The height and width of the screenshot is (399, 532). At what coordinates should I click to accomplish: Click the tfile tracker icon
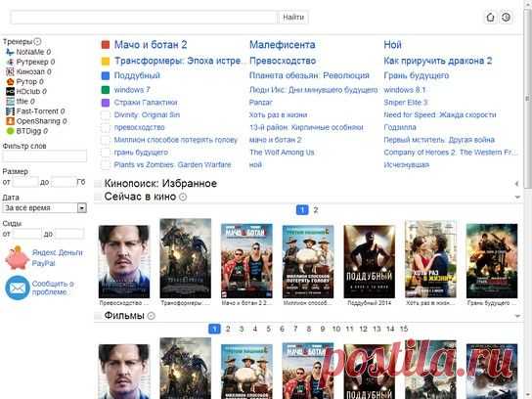tap(10, 101)
